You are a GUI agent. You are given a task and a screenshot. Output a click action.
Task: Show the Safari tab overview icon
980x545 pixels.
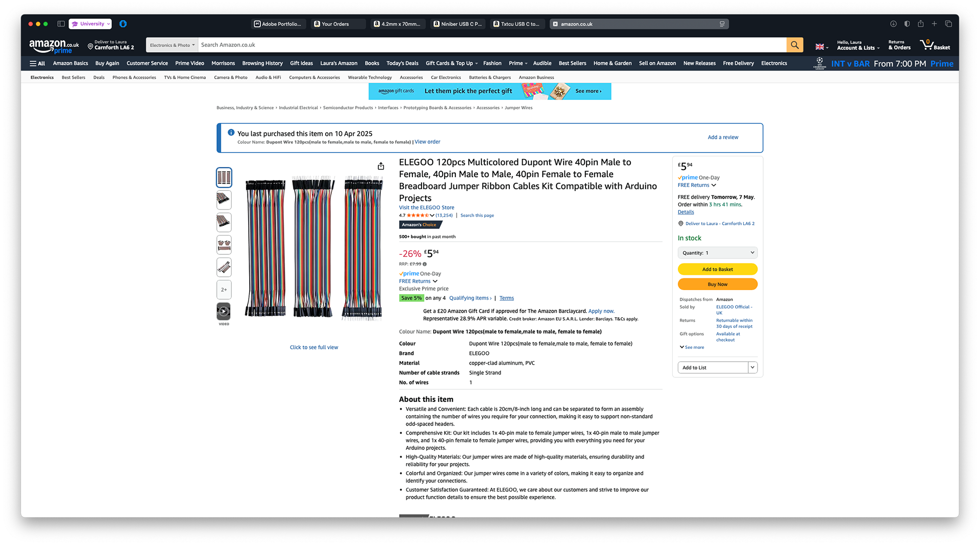pos(948,24)
